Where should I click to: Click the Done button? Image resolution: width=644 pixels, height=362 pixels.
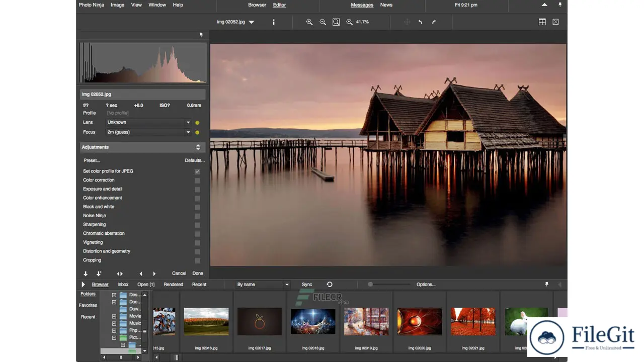click(198, 274)
